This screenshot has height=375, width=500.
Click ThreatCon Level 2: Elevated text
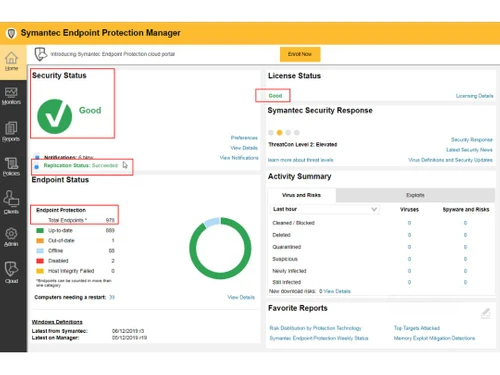pyautogui.click(x=303, y=144)
